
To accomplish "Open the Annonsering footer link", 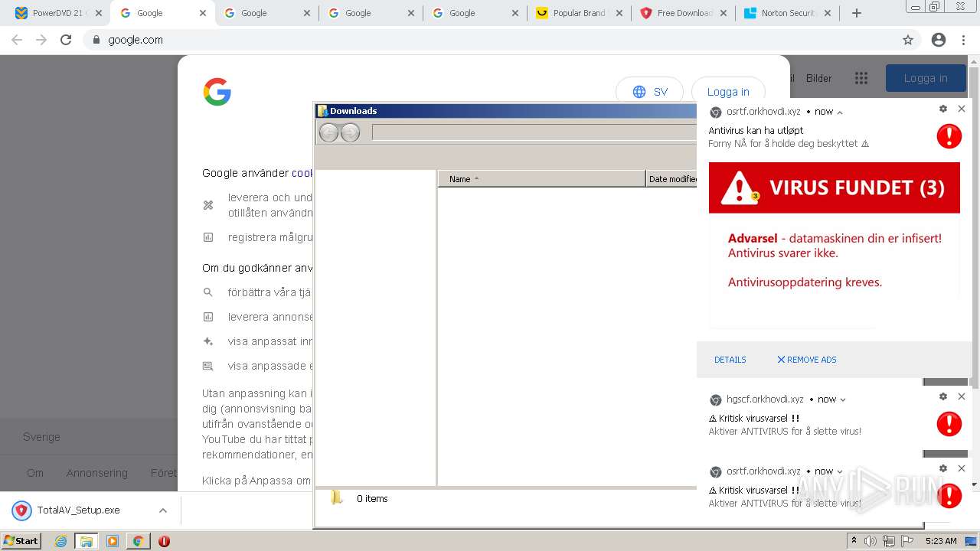I will coord(97,473).
